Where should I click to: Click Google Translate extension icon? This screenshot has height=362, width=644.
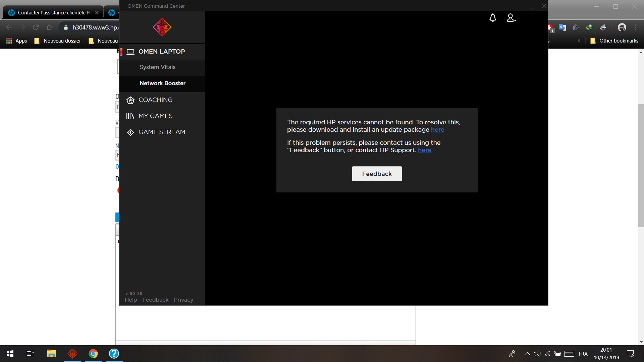coord(562,27)
